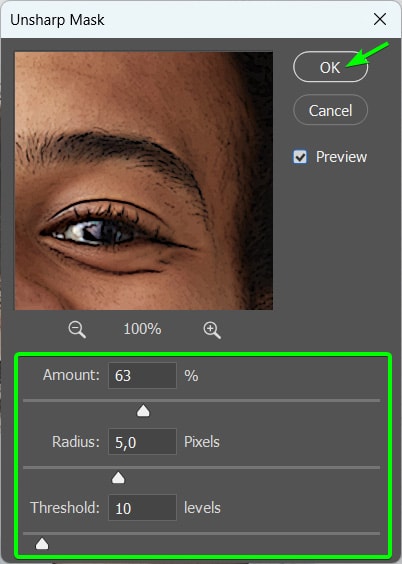
Task: Click the Radius label text
Action: click(76, 441)
